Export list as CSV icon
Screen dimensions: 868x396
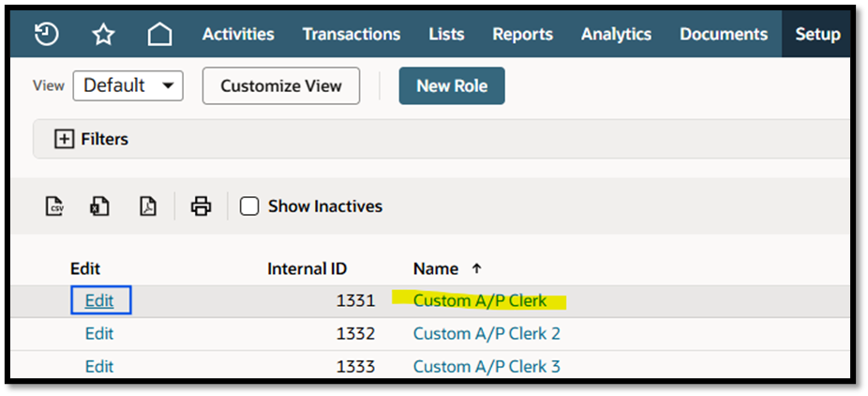pos(54,206)
